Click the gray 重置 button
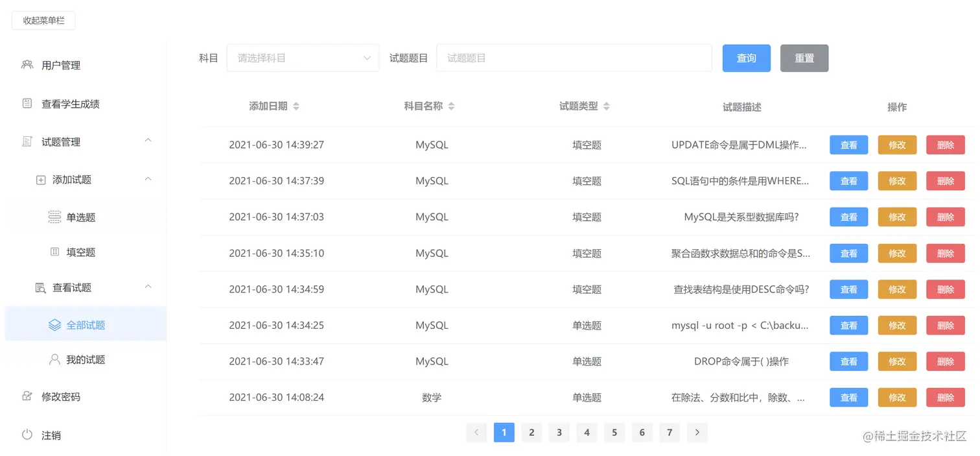 [x=804, y=58]
